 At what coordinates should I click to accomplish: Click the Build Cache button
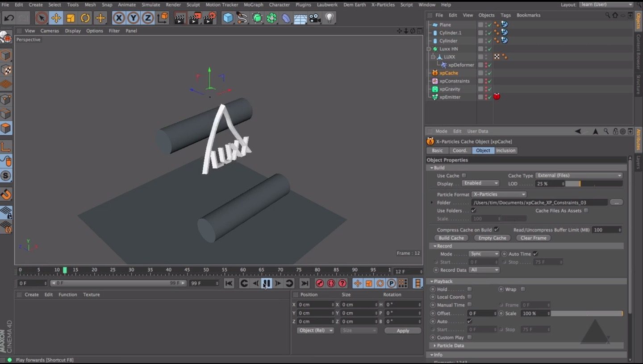tap(451, 238)
